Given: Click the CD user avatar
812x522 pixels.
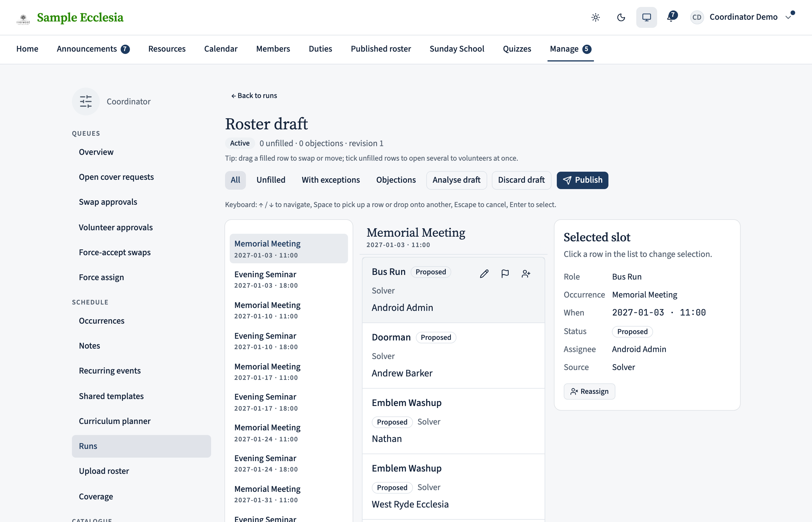Looking at the screenshot, I should tap(697, 17).
